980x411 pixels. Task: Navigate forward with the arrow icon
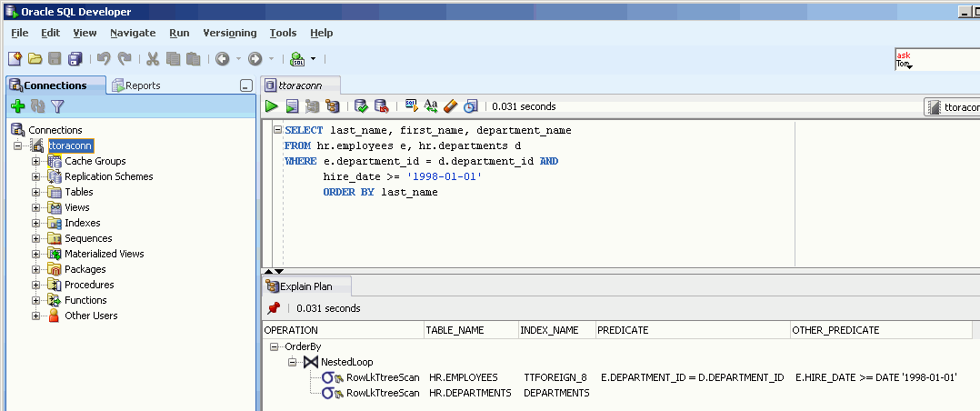coord(255,59)
